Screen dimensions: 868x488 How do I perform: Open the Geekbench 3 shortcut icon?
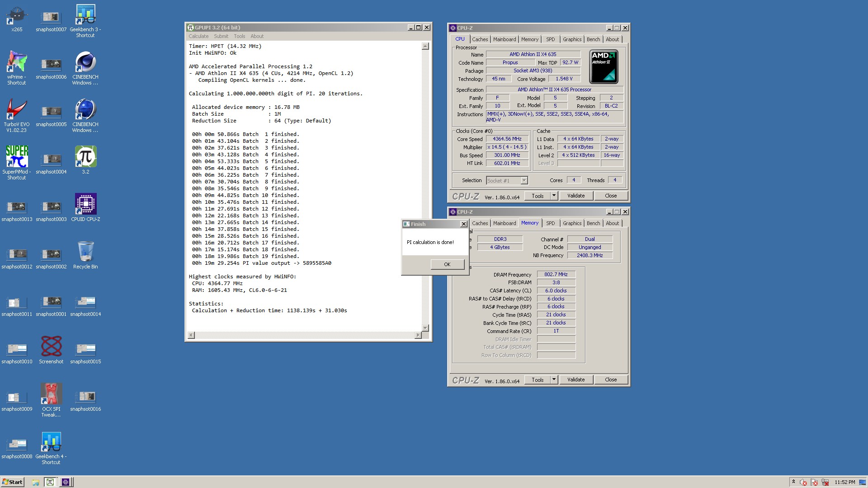(x=85, y=21)
